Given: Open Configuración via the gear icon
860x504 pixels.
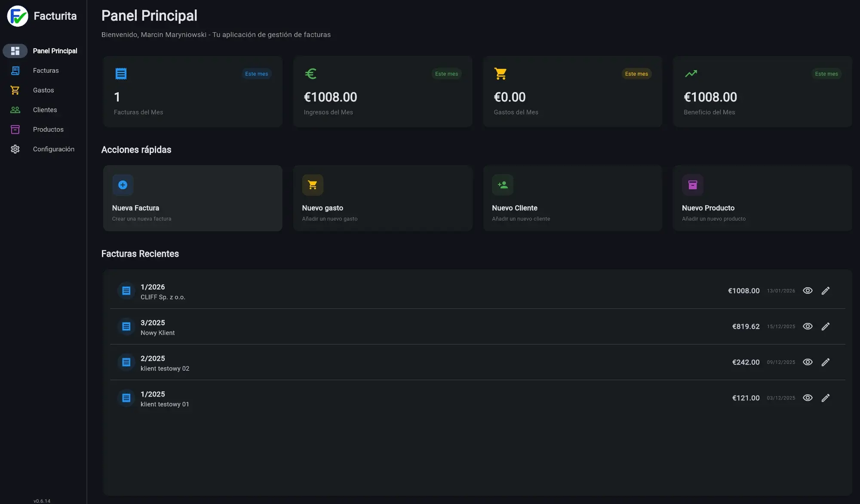Looking at the screenshot, I should point(15,149).
